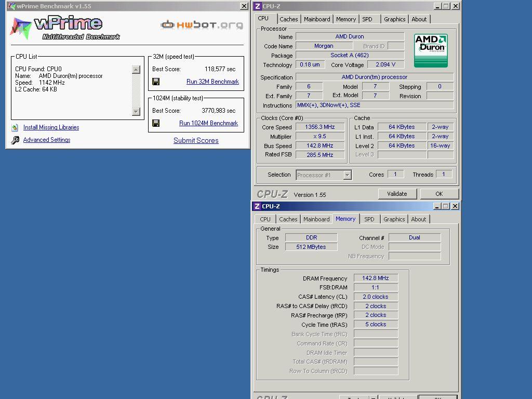The image size is (532, 399).
Task: Click the floppy save icon for 32M score
Action: 156,82
